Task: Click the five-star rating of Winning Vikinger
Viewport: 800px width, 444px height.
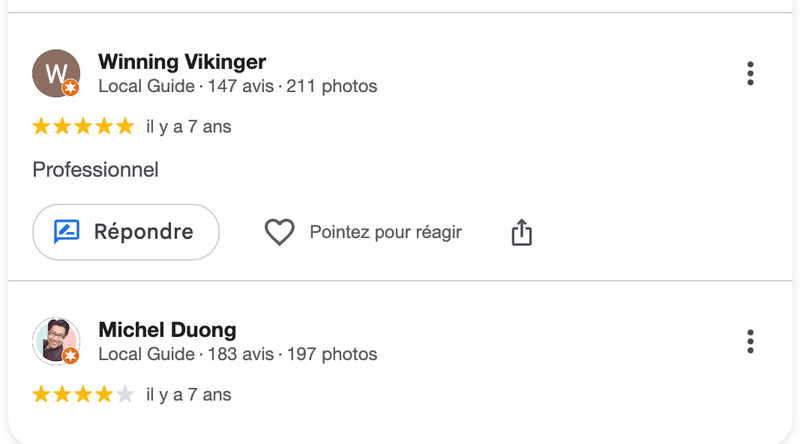Action: 83,126
